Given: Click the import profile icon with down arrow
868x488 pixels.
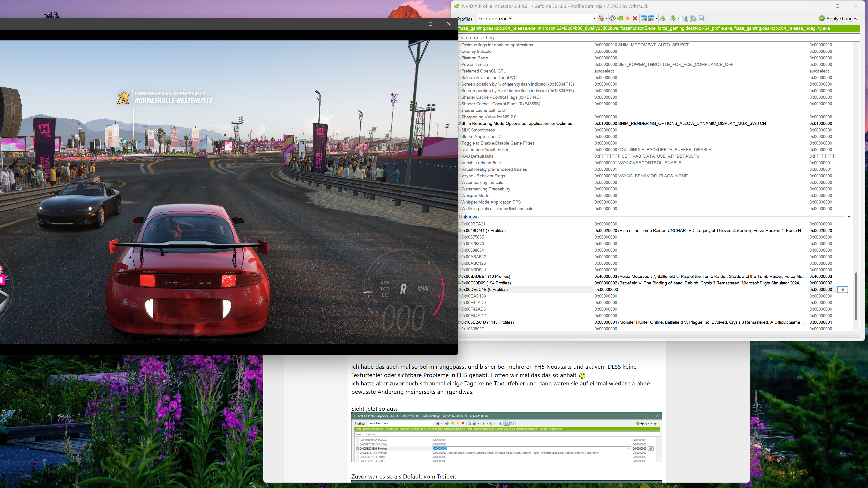Looking at the screenshot, I should [x=673, y=19].
